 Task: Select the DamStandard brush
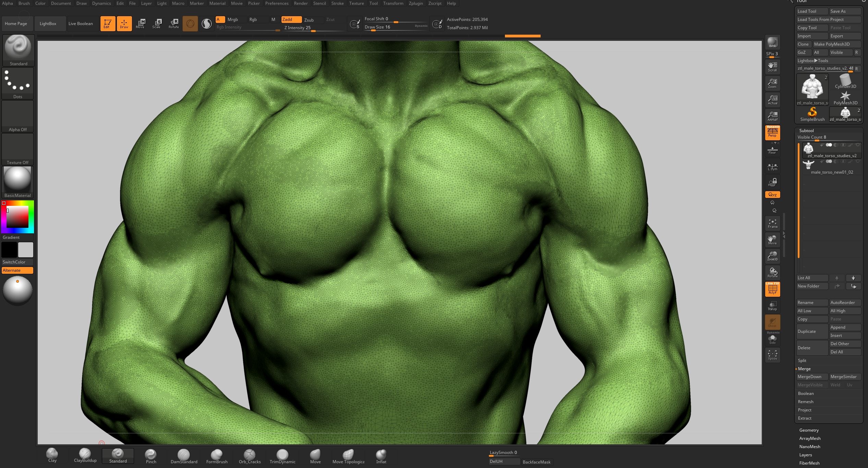point(184,456)
